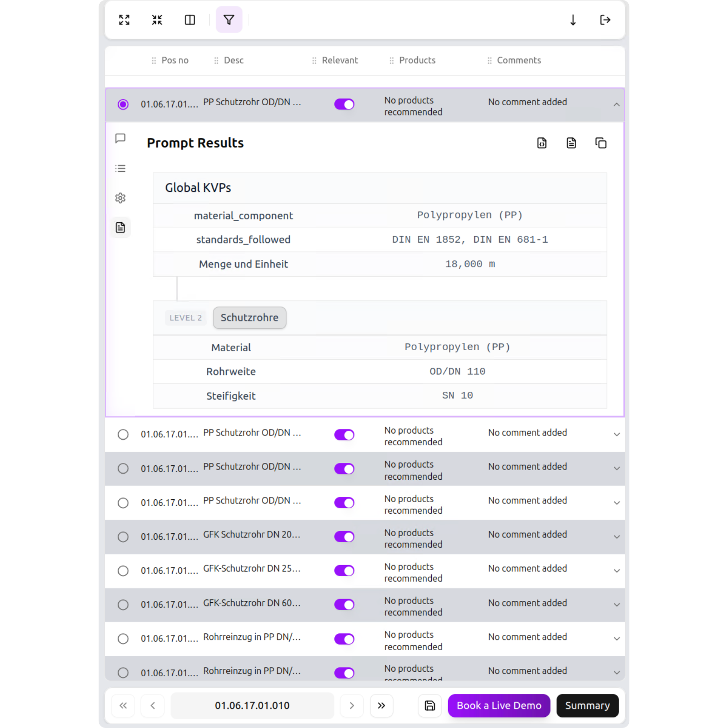
Task: Open the settings gear in side panel
Action: (120, 198)
